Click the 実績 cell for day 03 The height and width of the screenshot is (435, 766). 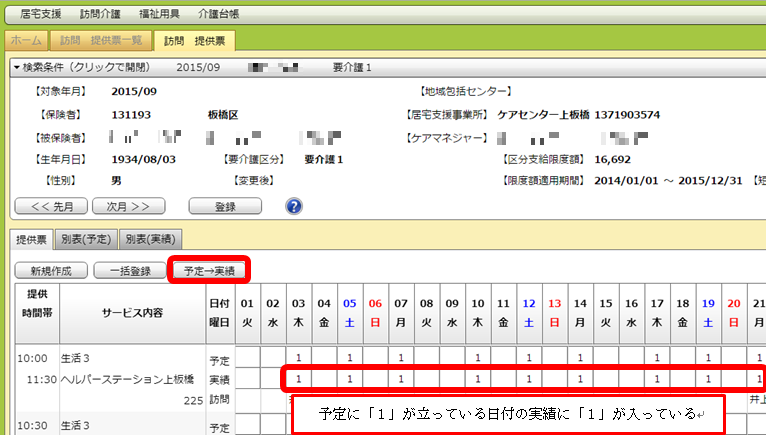(297, 379)
